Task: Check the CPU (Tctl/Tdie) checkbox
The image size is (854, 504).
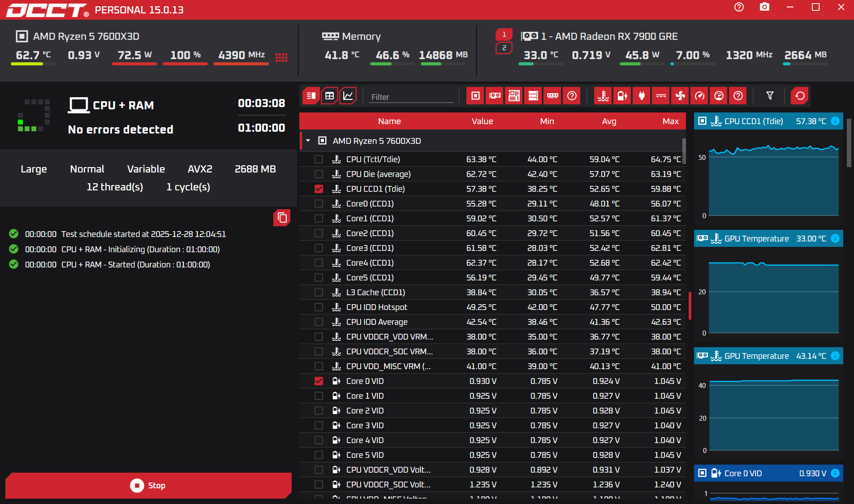Action: (319, 159)
